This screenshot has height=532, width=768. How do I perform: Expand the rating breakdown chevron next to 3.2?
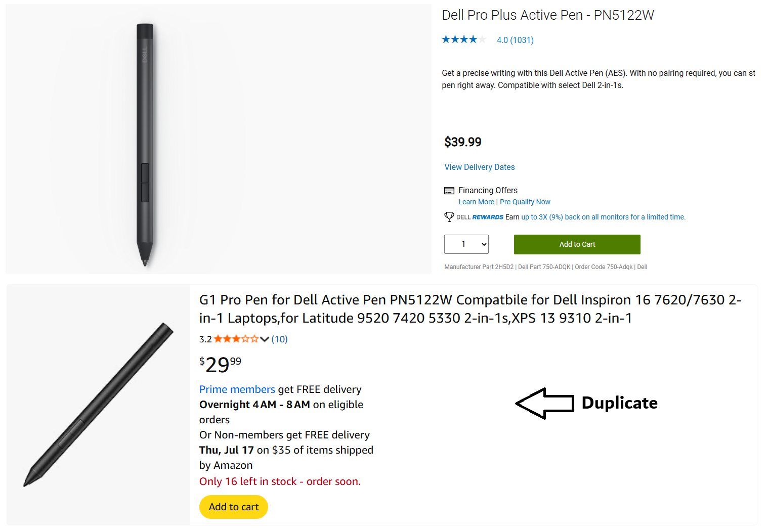point(265,339)
